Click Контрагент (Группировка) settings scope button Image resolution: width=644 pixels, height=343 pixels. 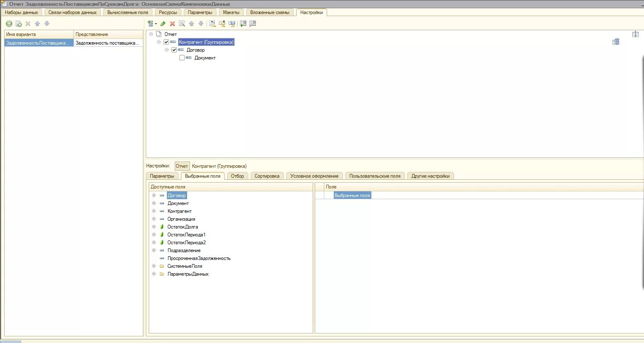pos(219,166)
